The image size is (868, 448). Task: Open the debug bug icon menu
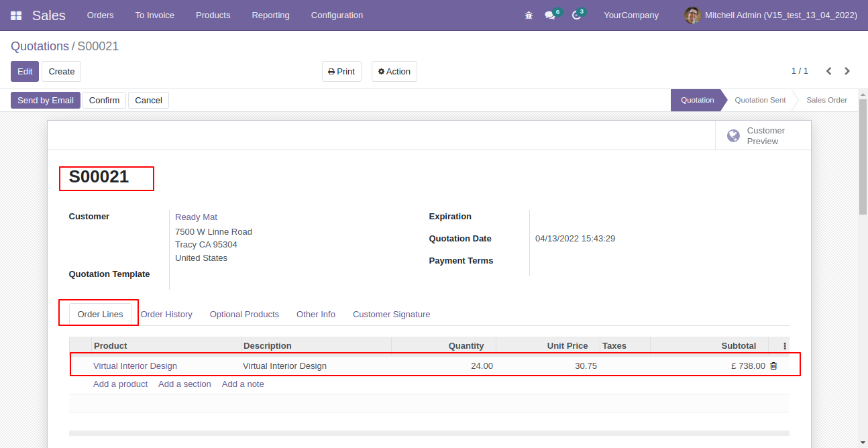(529, 15)
